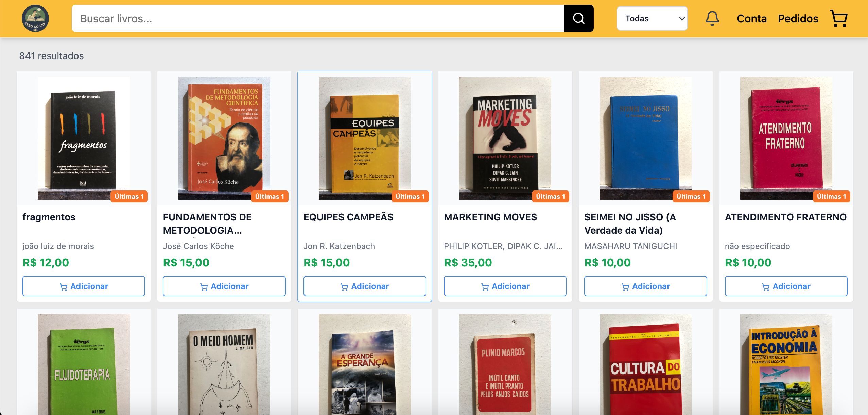
Task: Click cart icon on EQUIPES CAMPEÃS Adicionar button
Action: 344,287
